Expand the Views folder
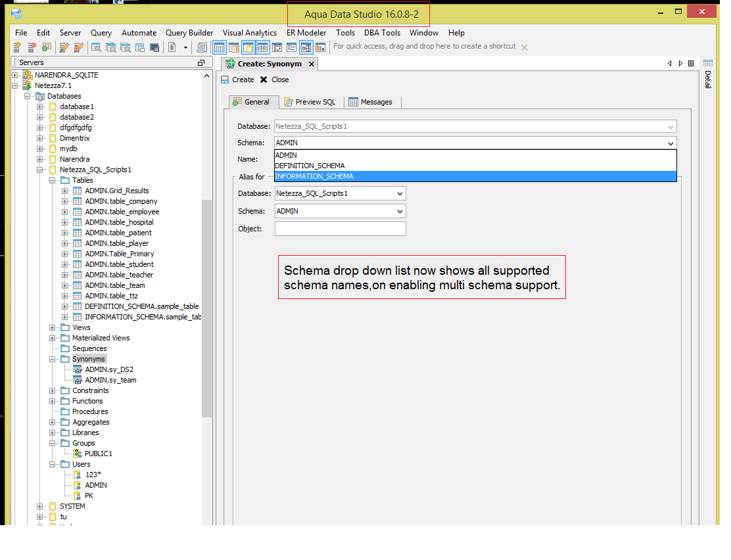The width and height of the screenshot is (731, 560). [53, 328]
